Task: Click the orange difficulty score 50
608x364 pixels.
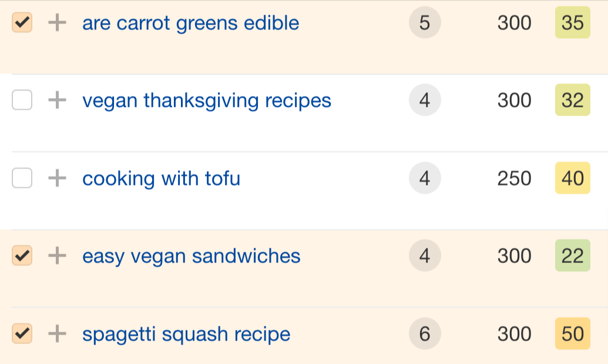Action: (x=573, y=333)
